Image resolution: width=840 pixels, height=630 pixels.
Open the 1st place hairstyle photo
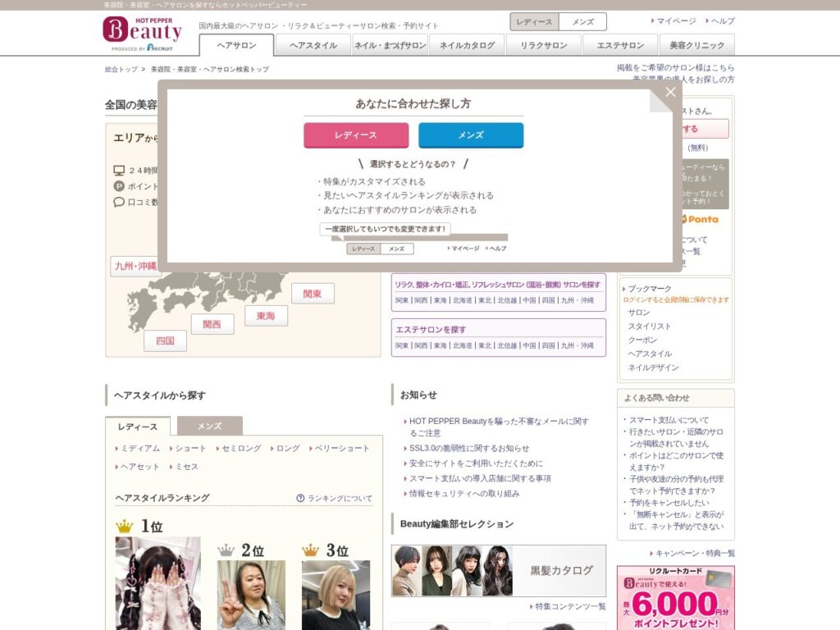click(157, 582)
